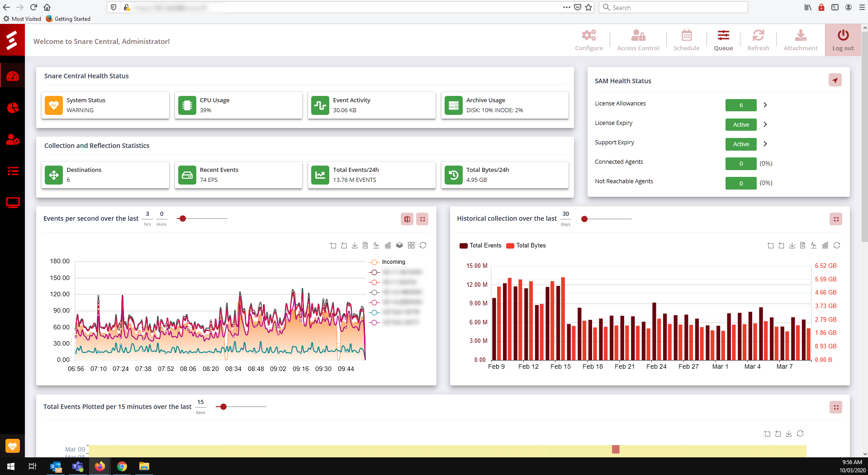Restore the EPS chart
868x475 pixels.
pyautogui.click(x=423, y=245)
